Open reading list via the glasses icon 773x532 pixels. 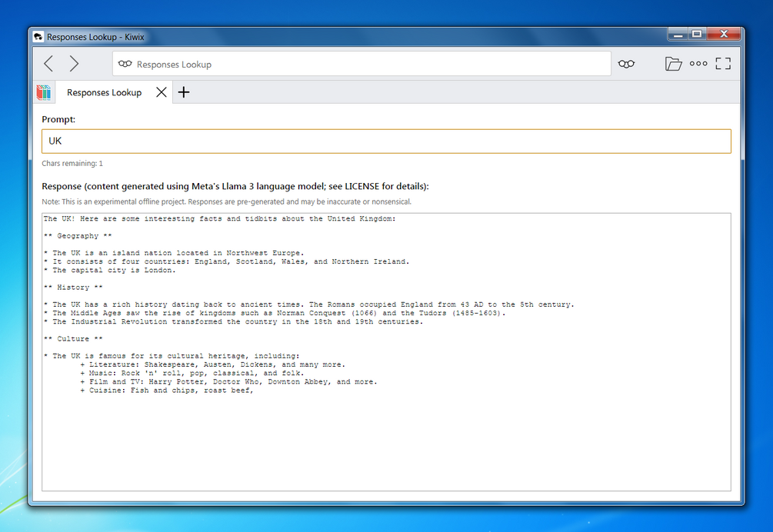(x=626, y=64)
